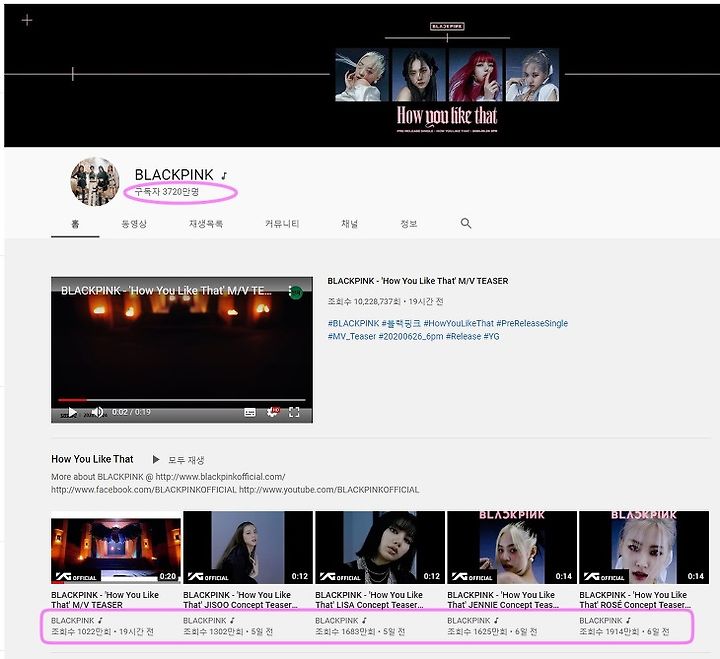Click the view count 조회수 10,228,737회
Image resolution: width=720 pixels, height=659 pixels.
364,301
